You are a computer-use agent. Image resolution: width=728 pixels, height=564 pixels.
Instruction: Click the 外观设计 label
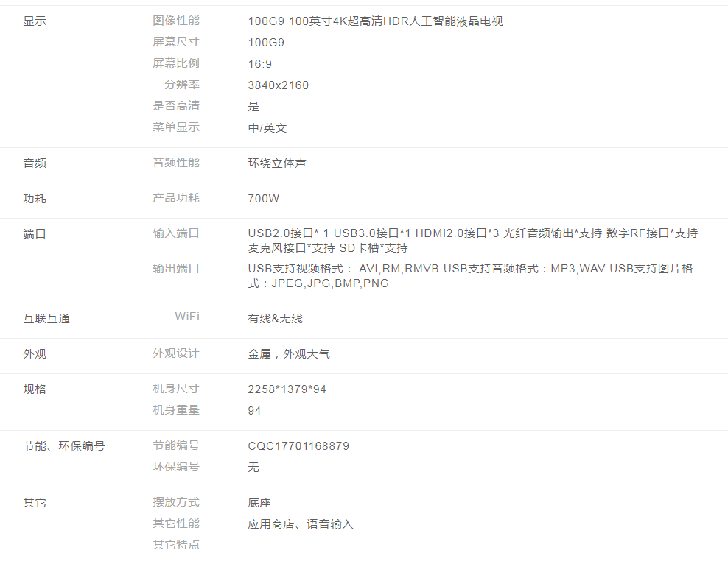tap(176, 353)
